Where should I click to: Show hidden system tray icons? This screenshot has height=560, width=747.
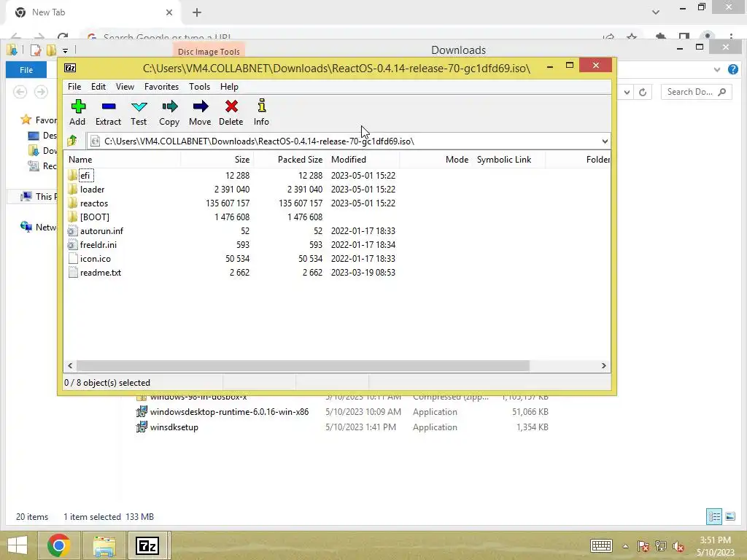point(625,546)
